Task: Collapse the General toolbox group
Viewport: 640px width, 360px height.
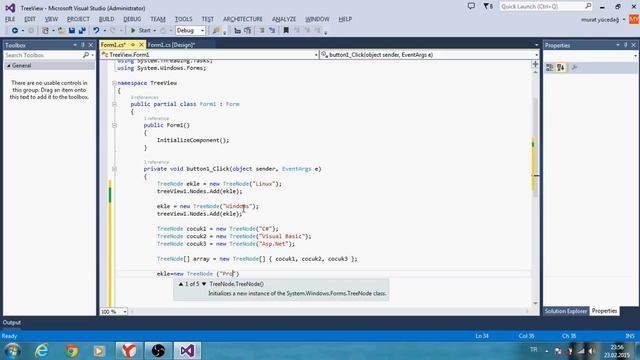Action: point(9,66)
